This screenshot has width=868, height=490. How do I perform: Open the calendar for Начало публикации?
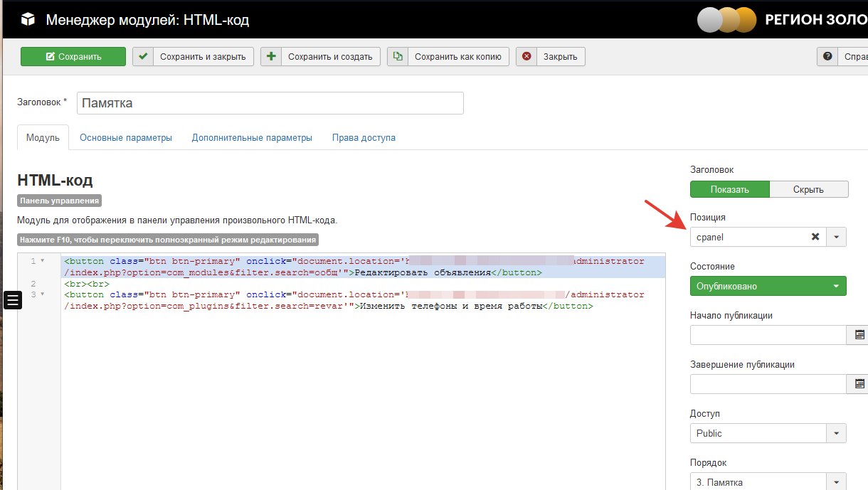859,335
